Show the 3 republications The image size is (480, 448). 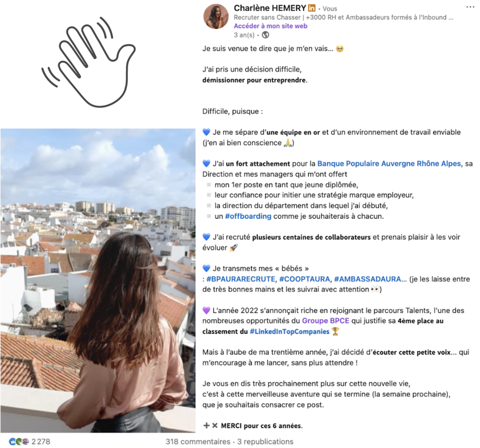pyautogui.click(x=265, y=442)
